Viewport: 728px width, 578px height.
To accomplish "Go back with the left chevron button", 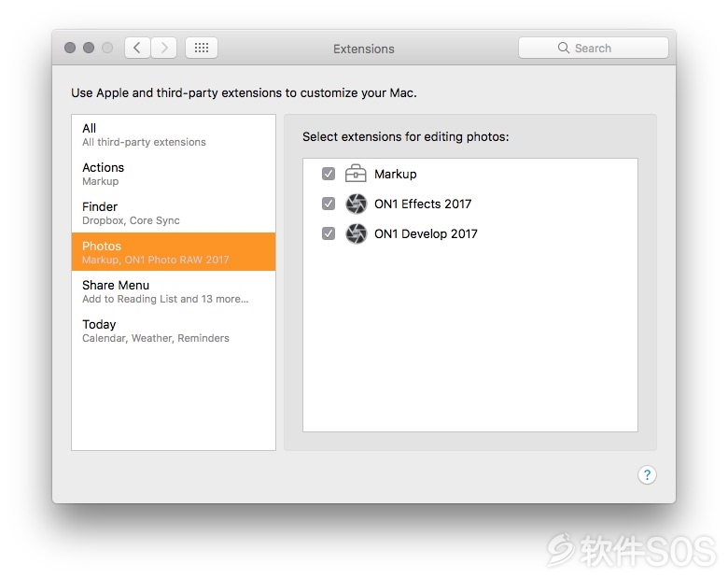I will click(x=137, y=48).
